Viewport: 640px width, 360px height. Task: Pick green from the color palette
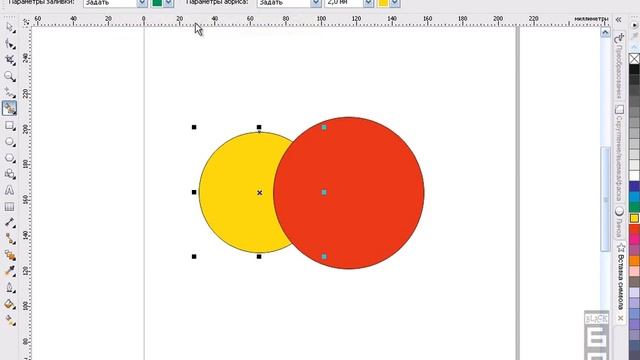point(634,208)
